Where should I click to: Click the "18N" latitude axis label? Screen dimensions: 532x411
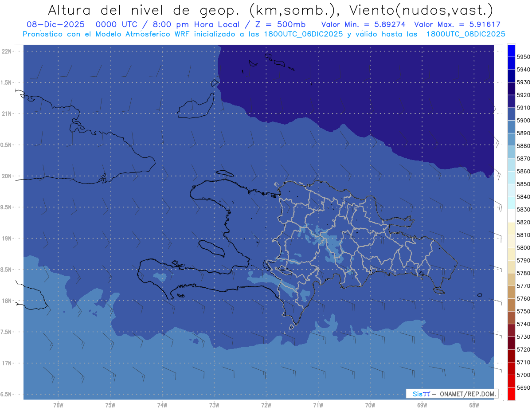[x=7, y=301]
